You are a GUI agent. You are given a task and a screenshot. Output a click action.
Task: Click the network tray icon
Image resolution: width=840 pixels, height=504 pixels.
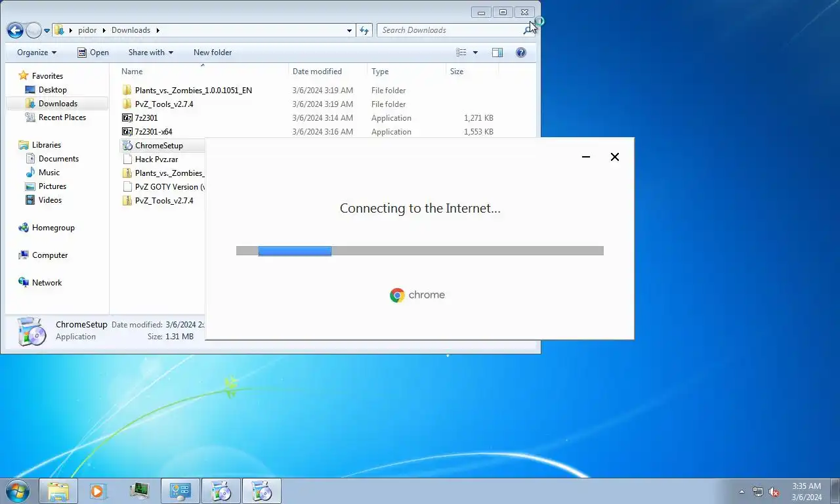(x=758, y=492)
